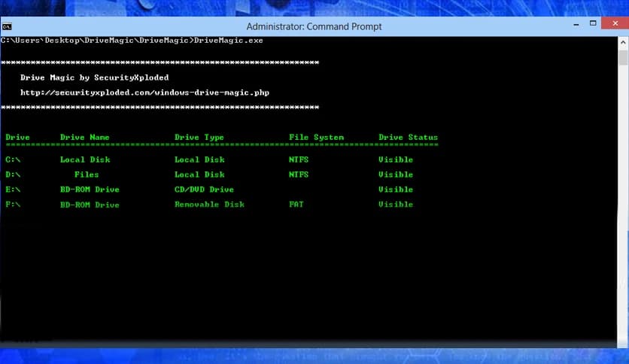Click the 'Drive Status' column header
Screen dimensions: 629x364
click(x=409, y=137)
